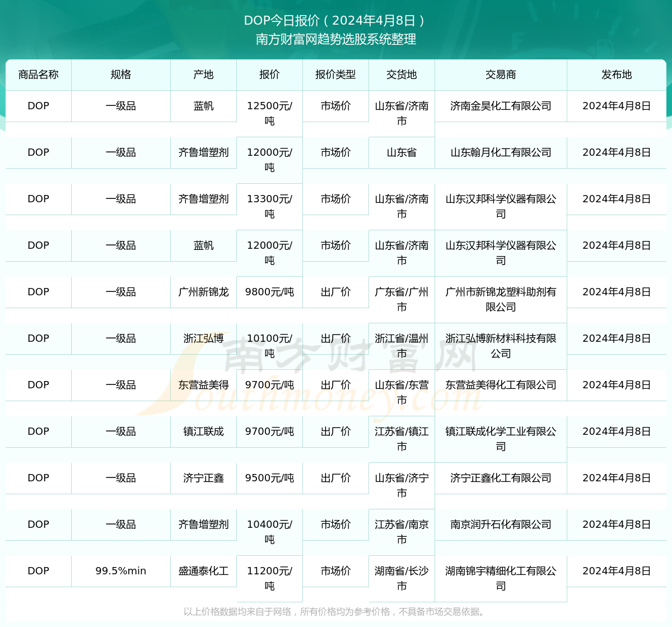Select the '交货地' column header
Viewport: 672px width, 627px height.
pyautogui.click(x=402, y=75)
